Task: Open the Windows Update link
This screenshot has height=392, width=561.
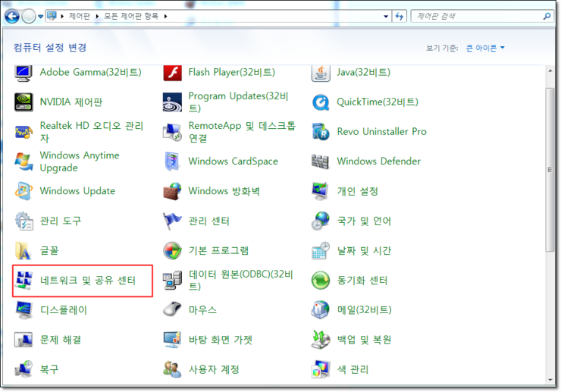Action: click(77, 191)
